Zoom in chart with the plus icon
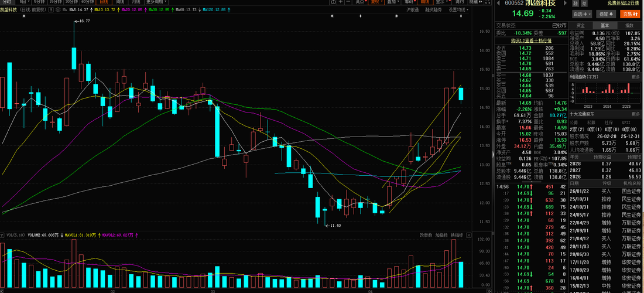The height and width of the screenshot is (293, 644). point(341,2)
